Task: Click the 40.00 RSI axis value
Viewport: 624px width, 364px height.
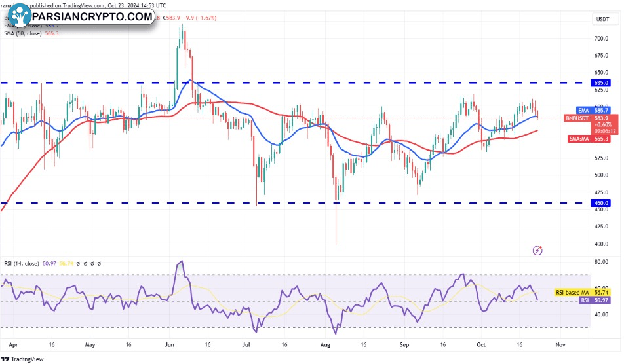Action: pyautogui.click(x=601, y=314)
